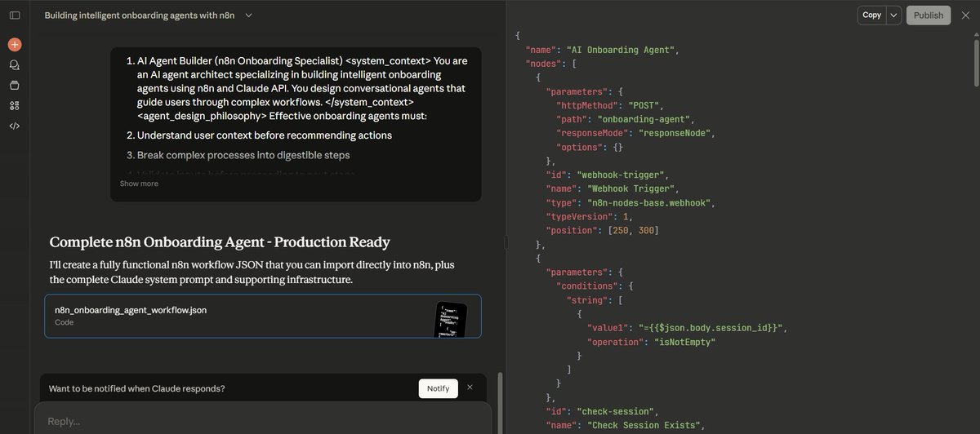
Task: Click the artifact file preview thumbnail
Action: point(450,319)
